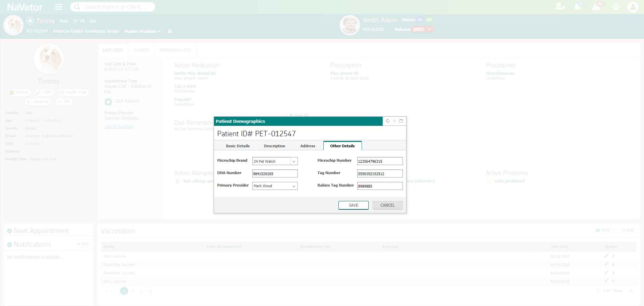This screenshot has width=644, height=306.
Task: Click the Walk-In button
Action: (x=38, y=102)
